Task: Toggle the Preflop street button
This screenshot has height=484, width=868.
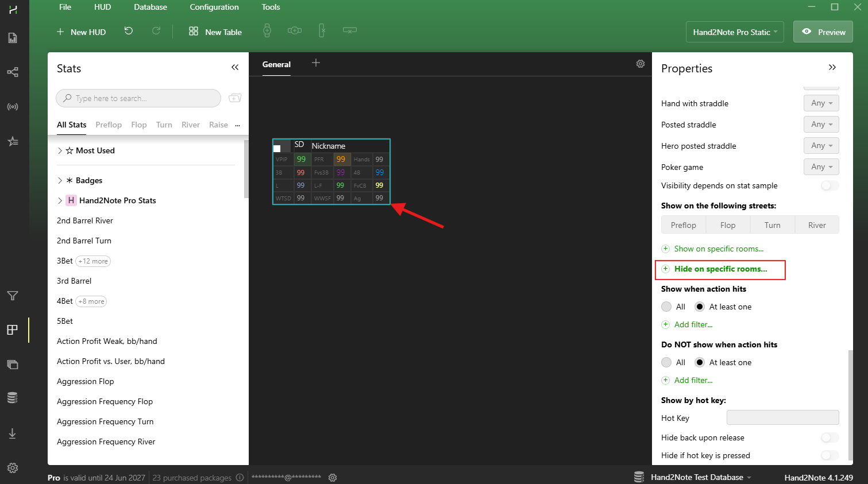Action: [x=684, y=225]
